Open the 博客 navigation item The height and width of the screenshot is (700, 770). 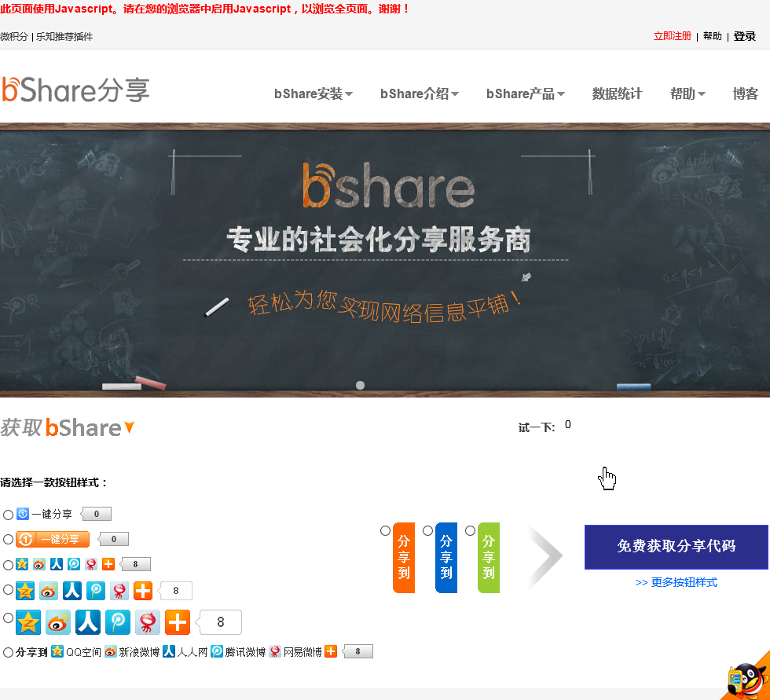click(x=745, y=93)
